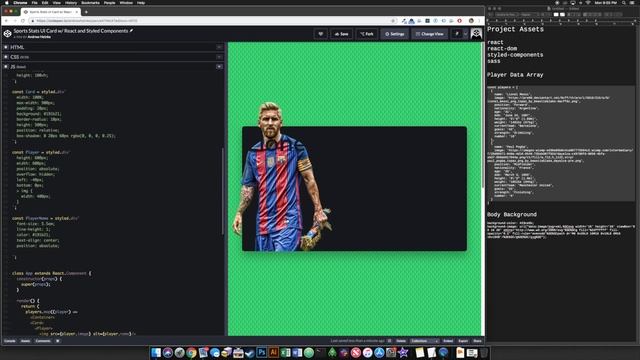Open Chrome profile avatar
The image size is (640, 360).
(x=471, y=21)
